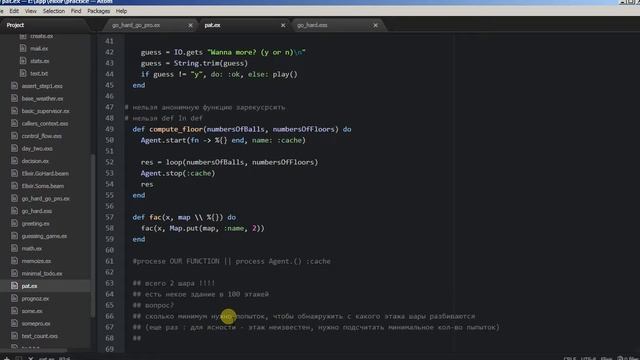Close the pat.ex tab
The height and width of the screenshot is (360, 640).
coord(283,25)
